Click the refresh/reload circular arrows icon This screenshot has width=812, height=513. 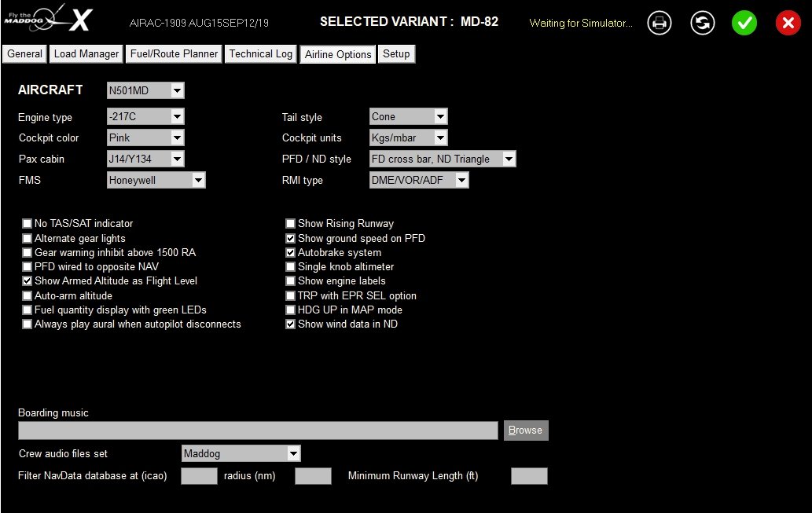(x=702, y=24)
